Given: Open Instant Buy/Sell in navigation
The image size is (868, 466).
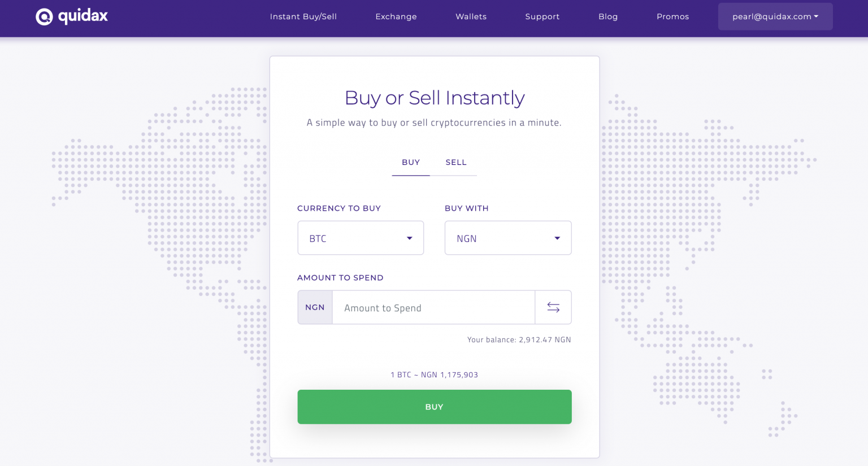Looking at the screenshot, I should (303, 16).
